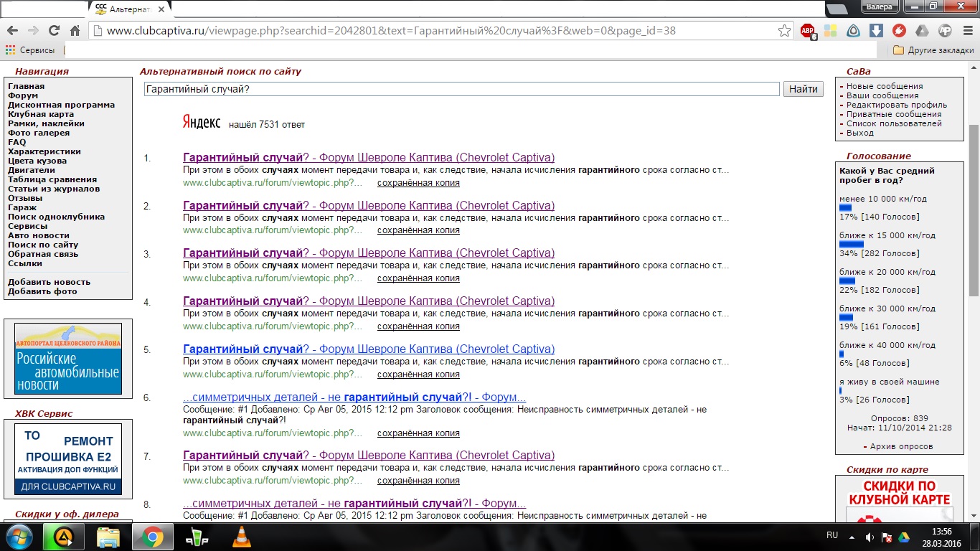
Task: Open Новые сообщения in user panel
Action: point(885,86)
